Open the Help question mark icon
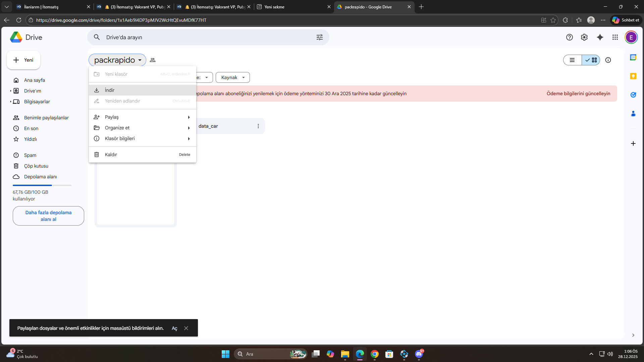This screenshot has height=362, width=644. click(x=570, y=37)
